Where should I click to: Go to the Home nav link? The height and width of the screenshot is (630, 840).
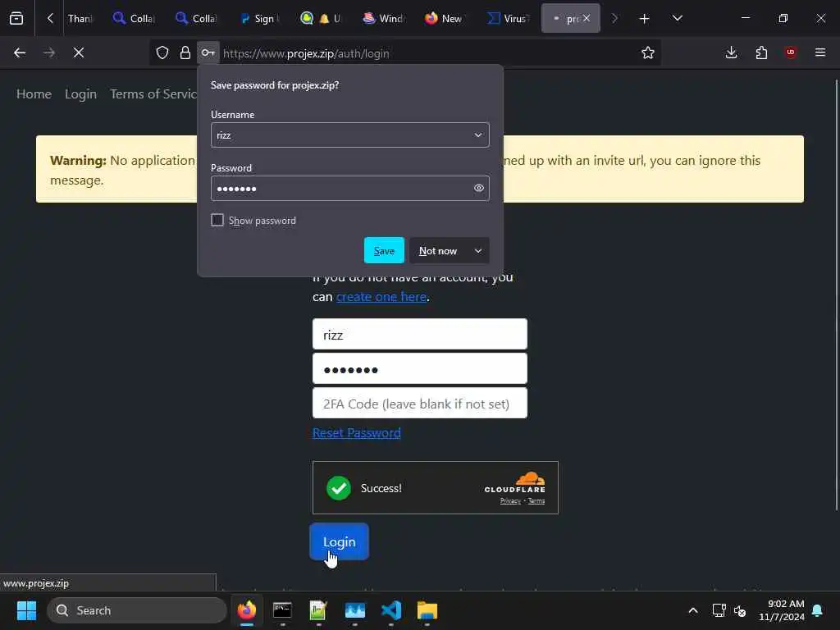(34, 94)
